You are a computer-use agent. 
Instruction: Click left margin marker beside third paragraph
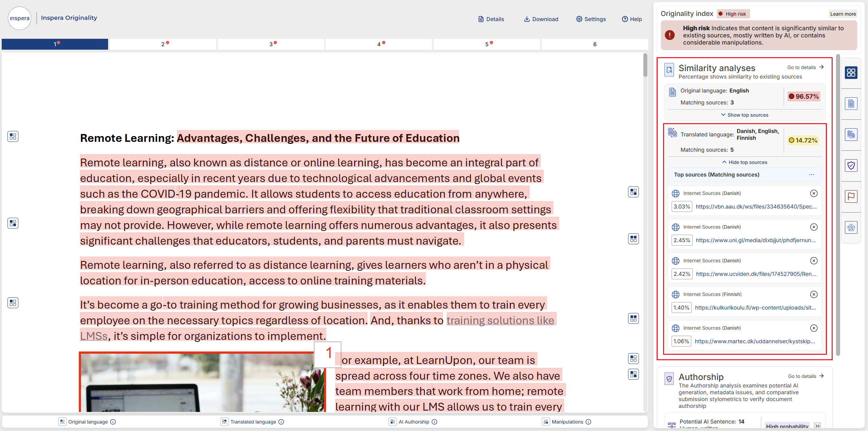click(x=13, y=303)
